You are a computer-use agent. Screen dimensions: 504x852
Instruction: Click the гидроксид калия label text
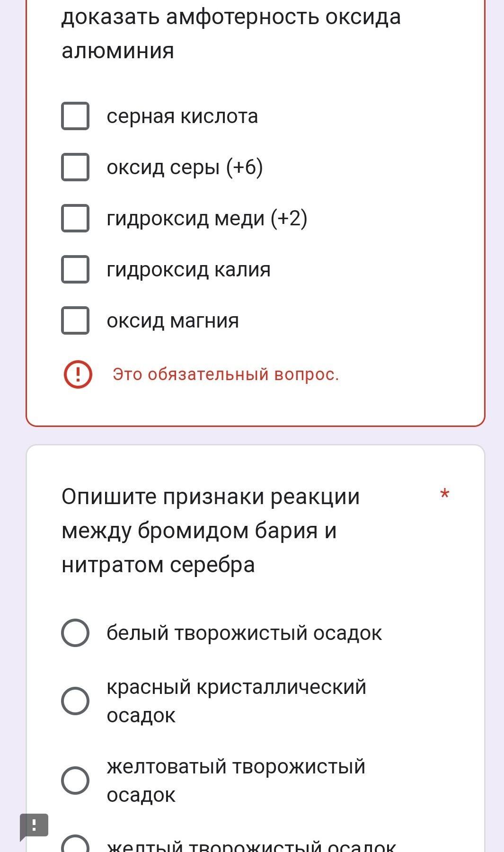click(x=188, y=270)
